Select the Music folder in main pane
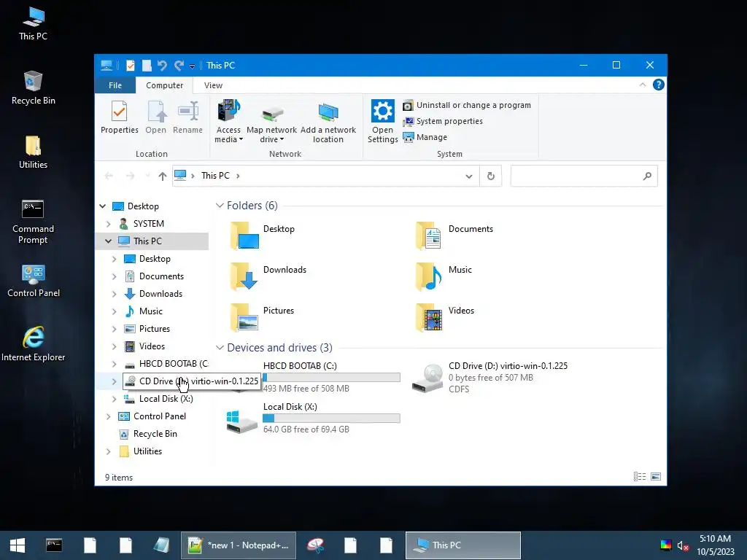The width and height of the screenshot is (747, 560). tap(443, 276)
